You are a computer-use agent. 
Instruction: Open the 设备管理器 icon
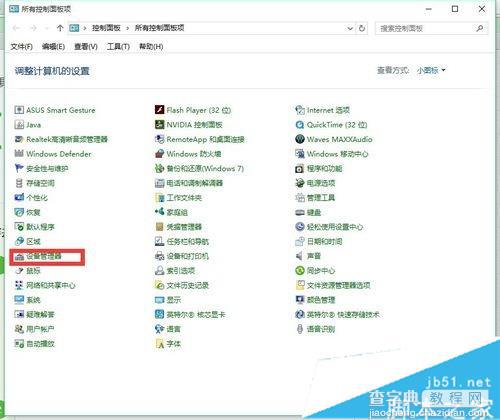(19, 256)
